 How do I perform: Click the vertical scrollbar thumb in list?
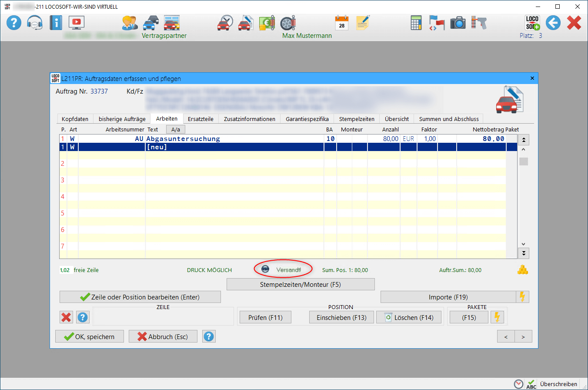(524, 161)
